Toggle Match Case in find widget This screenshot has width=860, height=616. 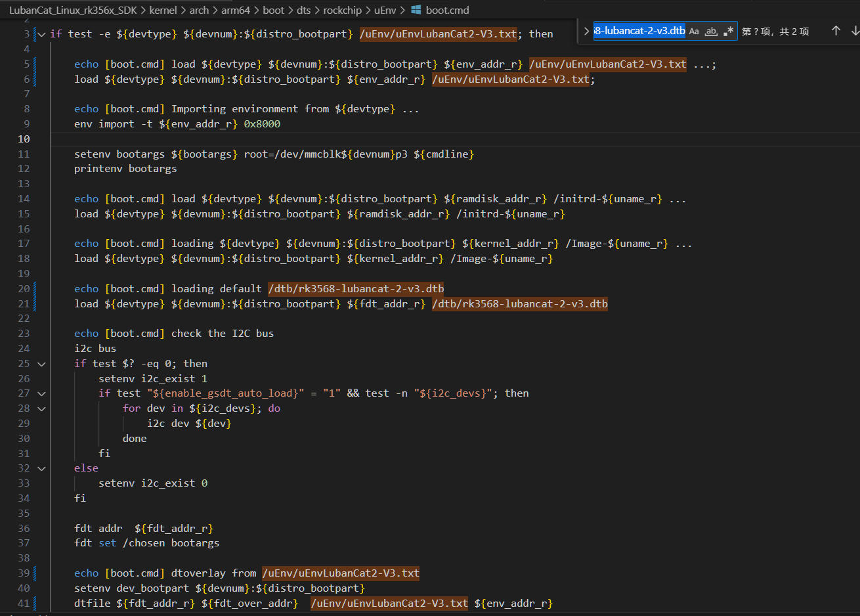pos(694,31)
